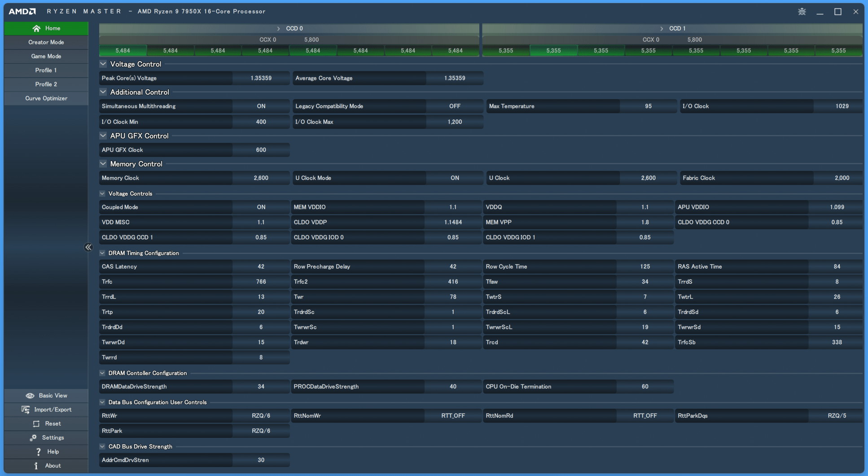Toggle Legacy Compatibility Mode OFF value
The width and height of the screenshot is (868, 476).
tap(455, 106)
